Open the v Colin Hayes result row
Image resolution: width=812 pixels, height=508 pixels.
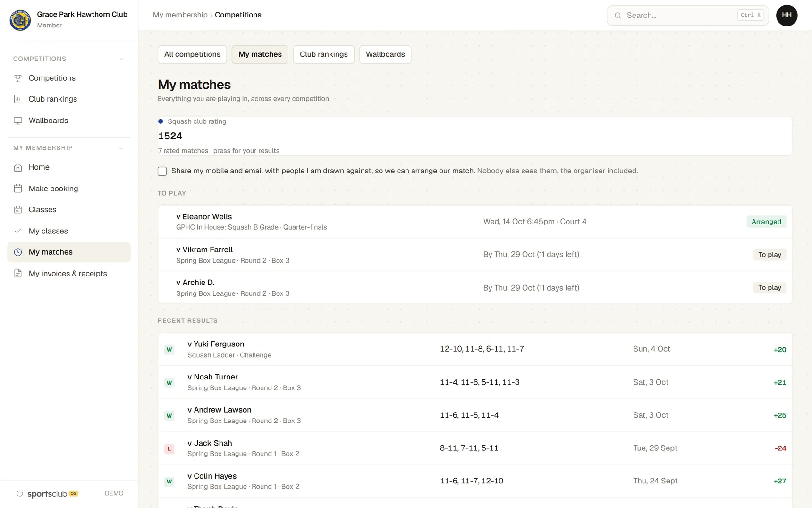475,481
